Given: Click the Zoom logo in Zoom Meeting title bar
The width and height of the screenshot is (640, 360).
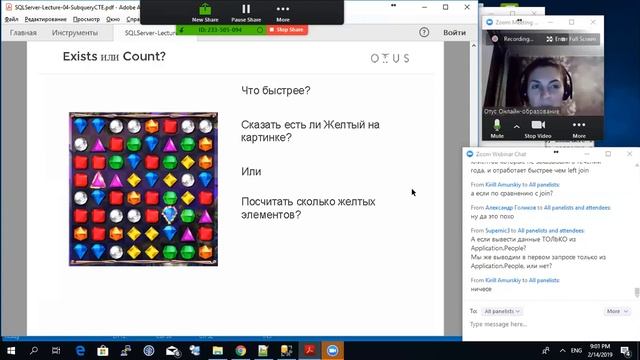Looking at the screenshot, I should coord(489,22).
